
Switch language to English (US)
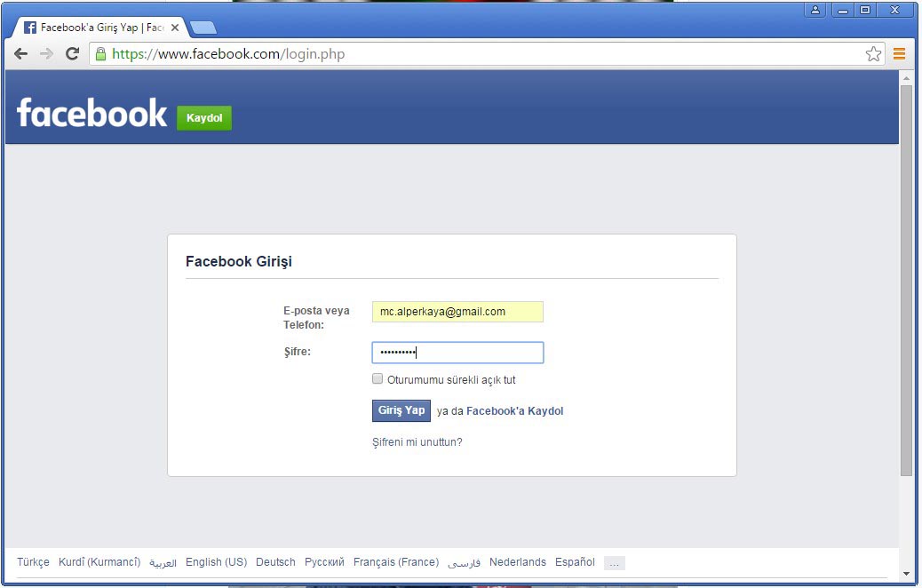(216, 562)
